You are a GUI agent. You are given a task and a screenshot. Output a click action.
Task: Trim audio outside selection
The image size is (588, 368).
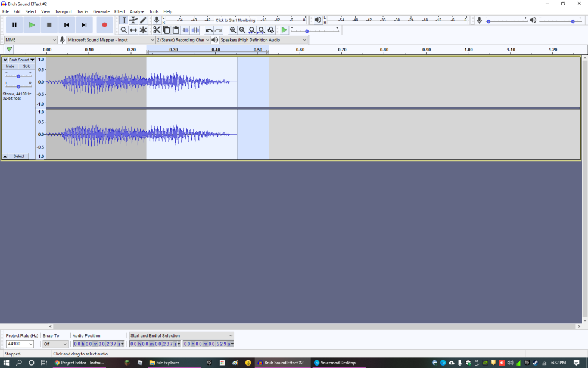click(186, 30)
